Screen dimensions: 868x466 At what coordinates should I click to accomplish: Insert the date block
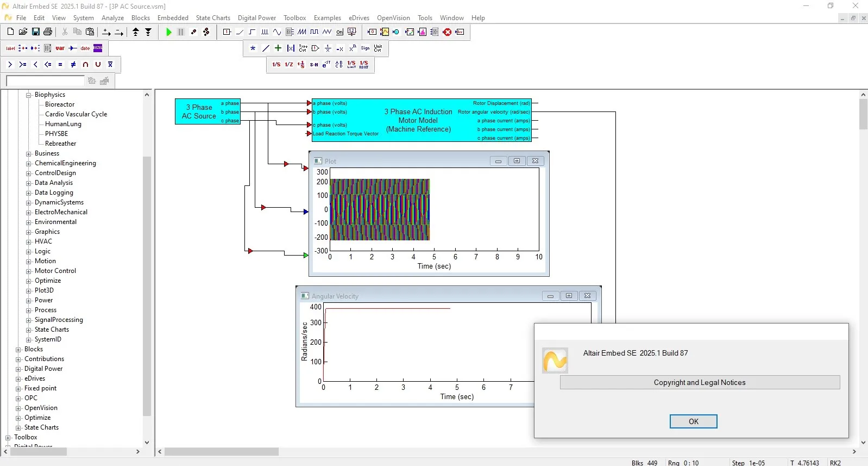85,48
